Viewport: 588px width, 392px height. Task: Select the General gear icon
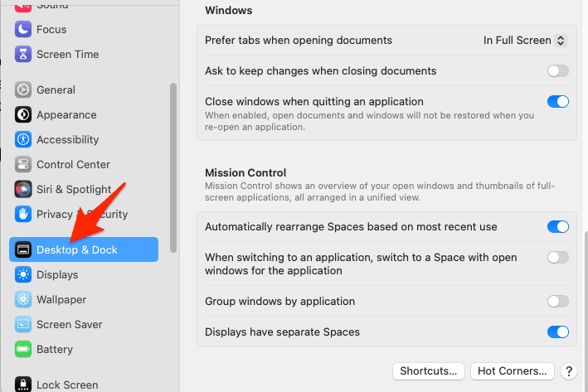(23, 90)
